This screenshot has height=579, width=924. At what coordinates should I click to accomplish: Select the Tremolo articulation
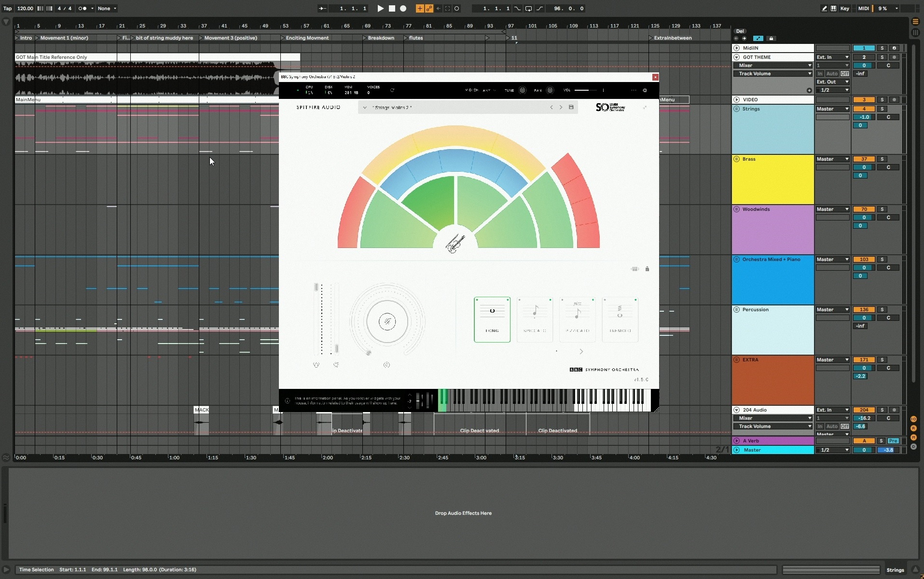point(620,319)
